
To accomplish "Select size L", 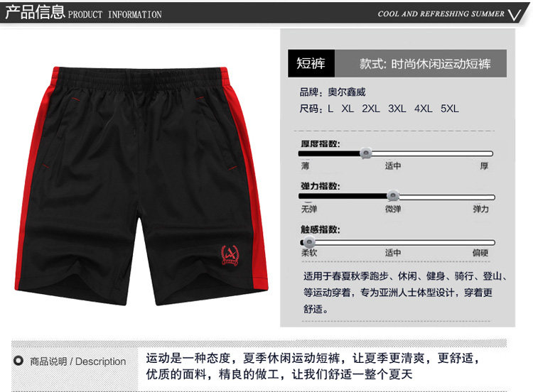I will [330, 109].
